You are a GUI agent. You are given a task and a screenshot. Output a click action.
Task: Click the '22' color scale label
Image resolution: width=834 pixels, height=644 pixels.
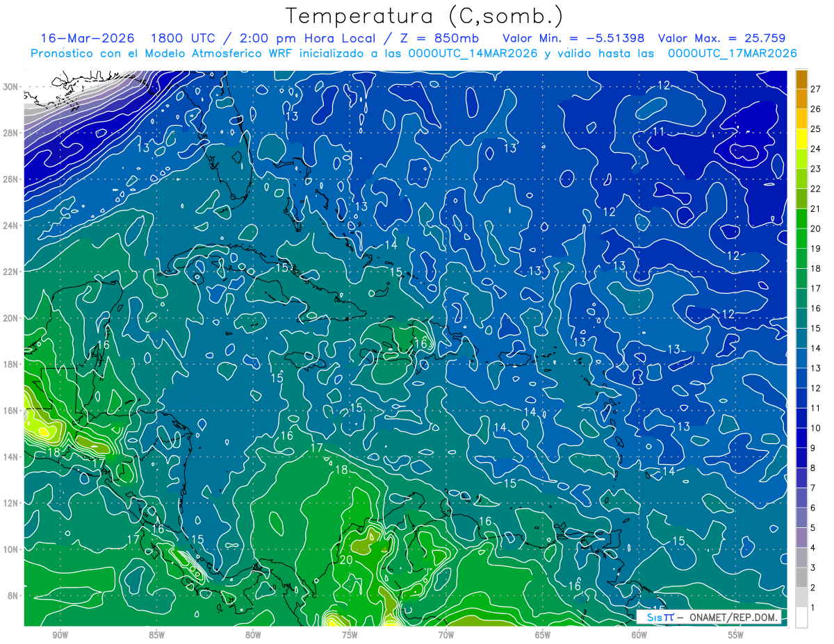pos(816,188)
